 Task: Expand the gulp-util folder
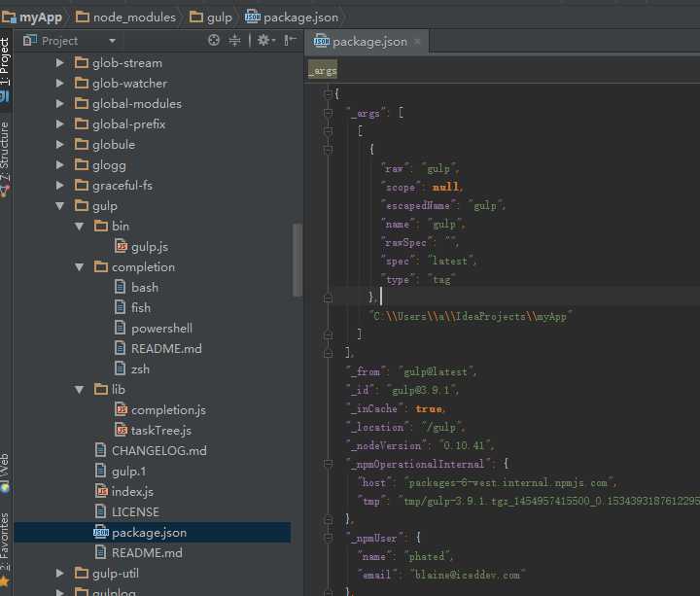(59, 573)
